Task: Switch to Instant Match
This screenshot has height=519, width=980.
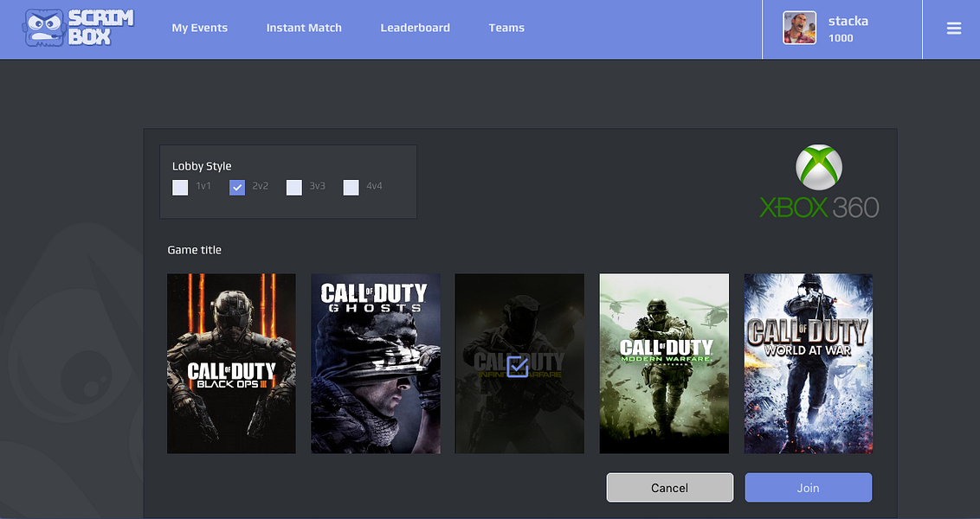Action: [304, 28]
